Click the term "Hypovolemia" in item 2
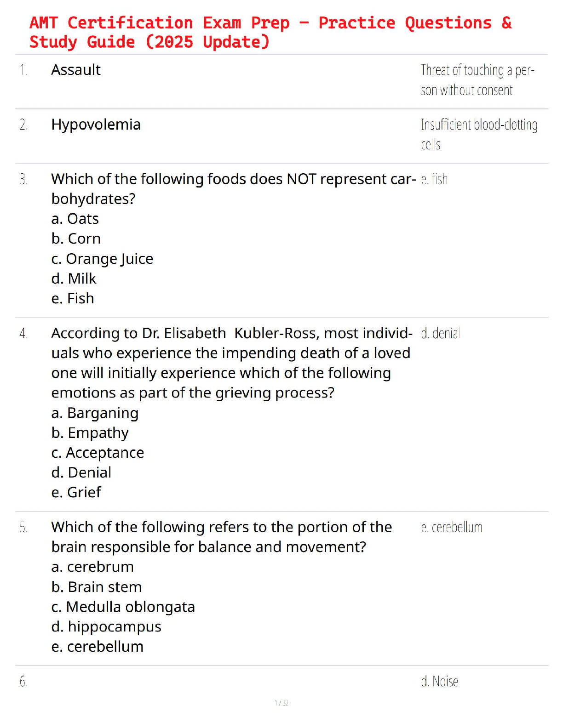The height and width of the screenshot is (728, 563). click(x=96, y=125)
